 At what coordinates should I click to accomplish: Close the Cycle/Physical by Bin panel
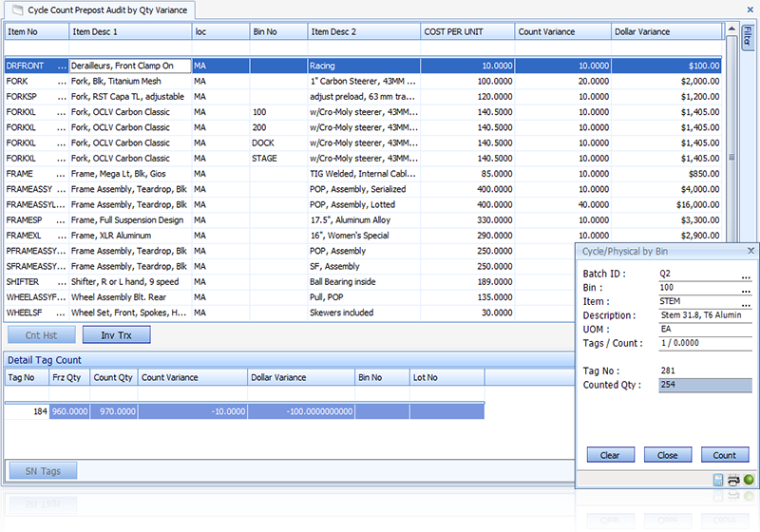click(x=750, y=251)
